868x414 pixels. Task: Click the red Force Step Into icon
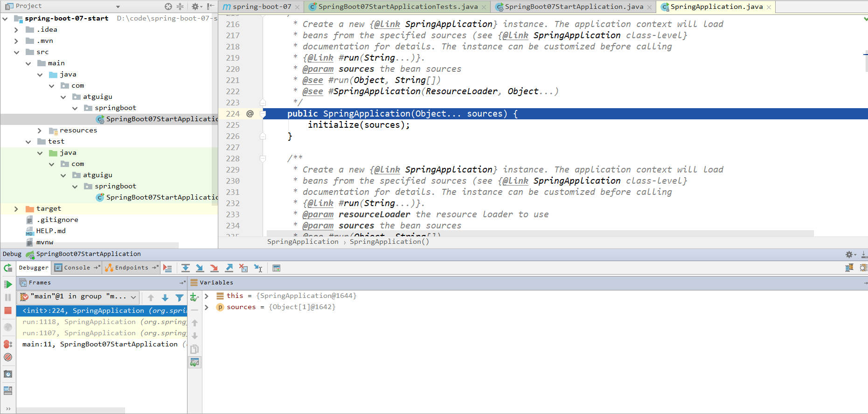coord(214,268)
